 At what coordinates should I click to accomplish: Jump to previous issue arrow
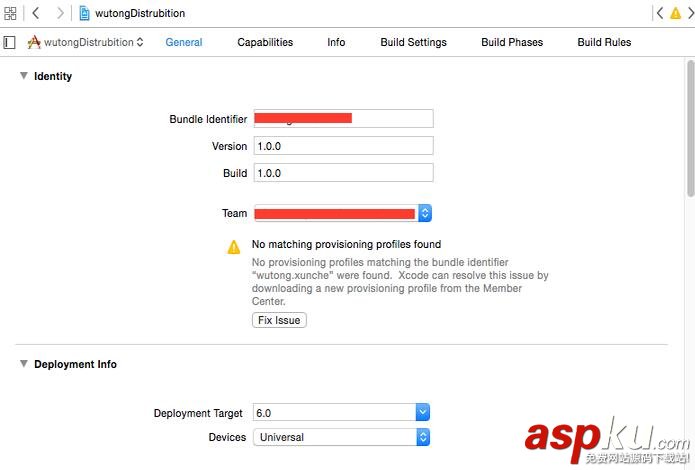pyautogui.click(x=660, y=13)
